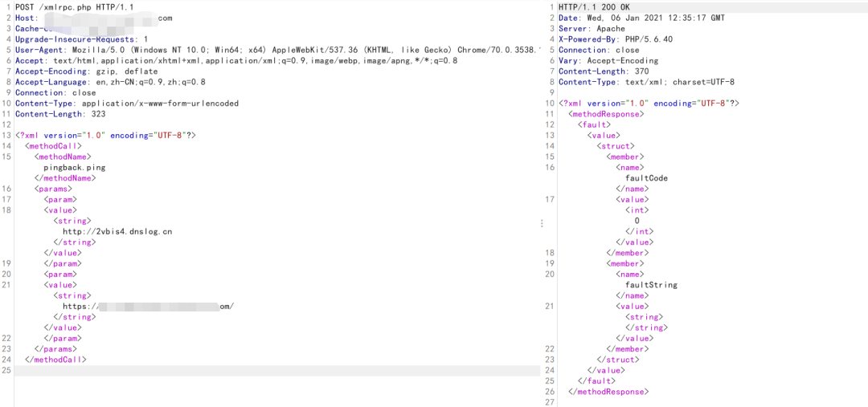This screenshot has height=407, width=868.
Task: Click the User-Agent Mozilla/5.0 header line
Action: tap(277, 51)
